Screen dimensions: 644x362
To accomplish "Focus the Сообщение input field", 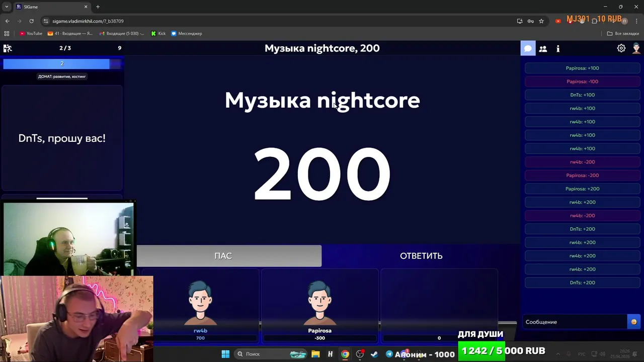I will tap(575, 322).
